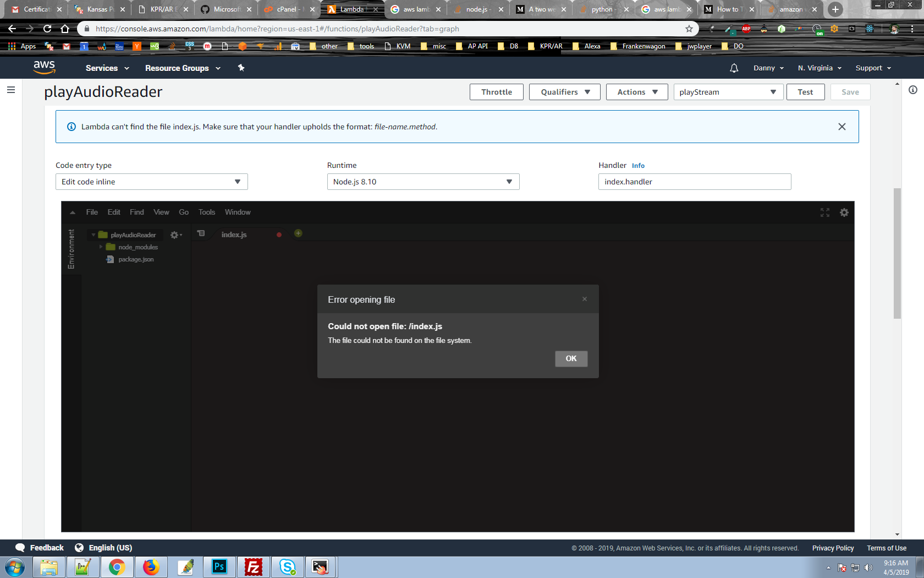924x578 pixels.
Task: Click the tab list icon beside index.js tab
Action: pyautogui.click(x=201, y=233)
